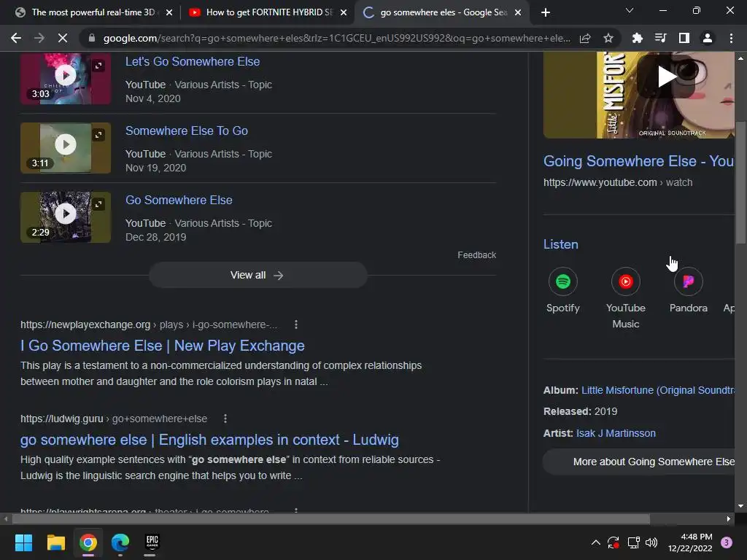
Task: Listen on Spotify
Action: (x=562, y=290)
